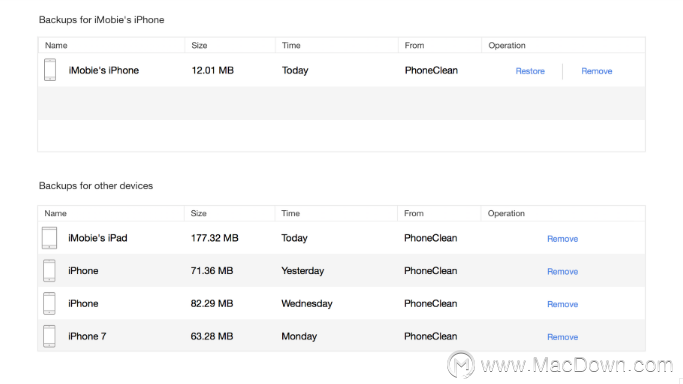Click the Size header in other devices table
This screenshot has width=683, height=384.
coord(198,213)
